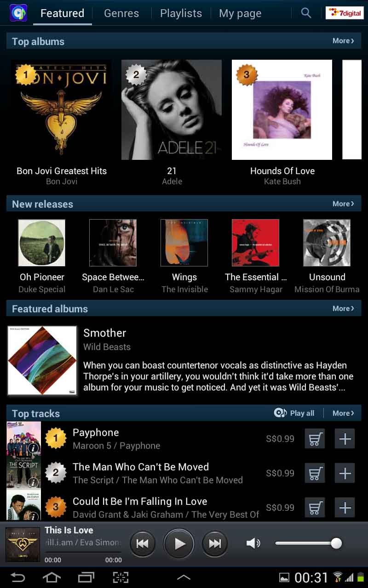Open the Playlists tab
The image size is (368, 588).
pos(181,13)
